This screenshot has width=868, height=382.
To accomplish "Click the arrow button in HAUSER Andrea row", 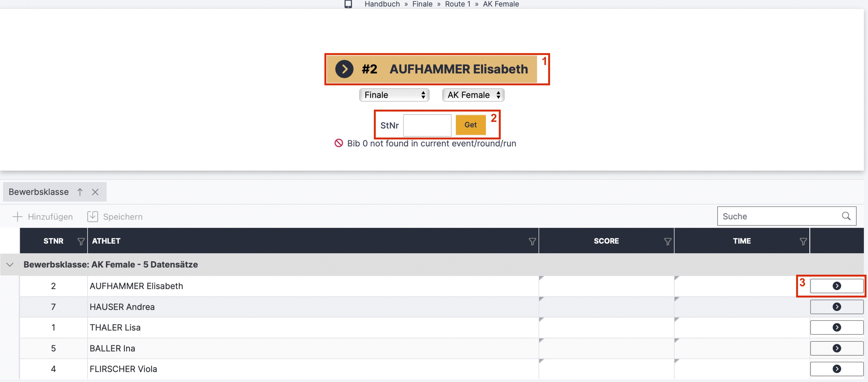I will pyautogui.click(x=836, y=307).
